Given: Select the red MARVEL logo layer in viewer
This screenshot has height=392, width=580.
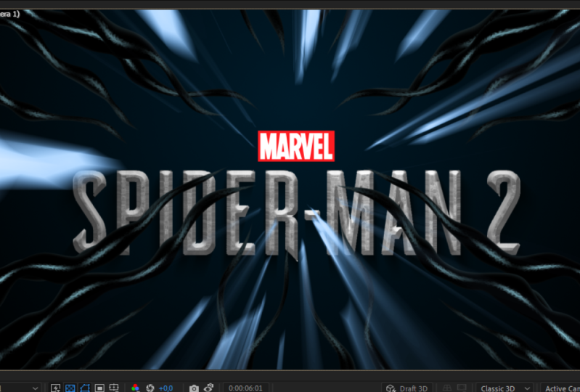Looking at the screenshot, I should (x=296, y=146).
